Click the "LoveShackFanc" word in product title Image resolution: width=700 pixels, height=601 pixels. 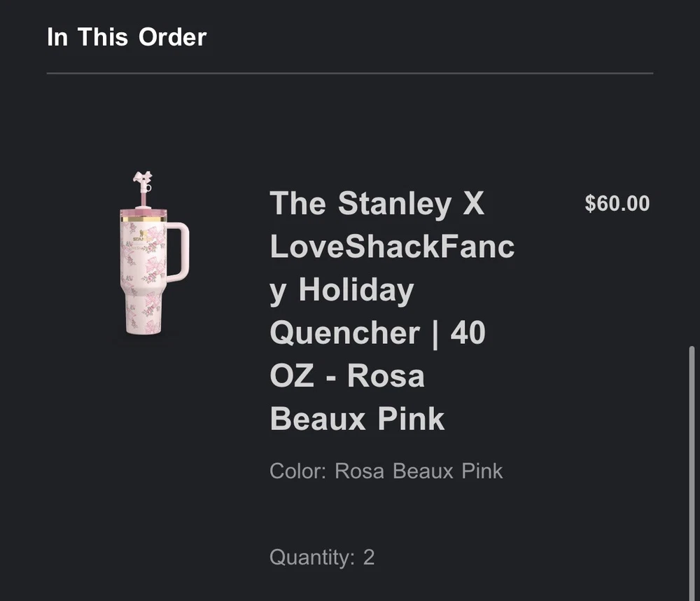coord(392,247)
